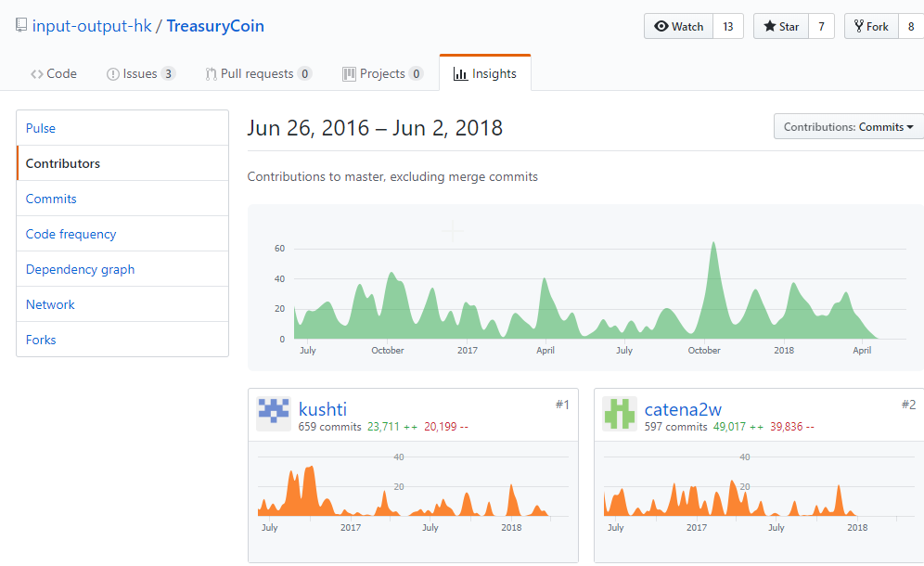Open Commits in the sidebar
The image size is (924, 566).
122,199
